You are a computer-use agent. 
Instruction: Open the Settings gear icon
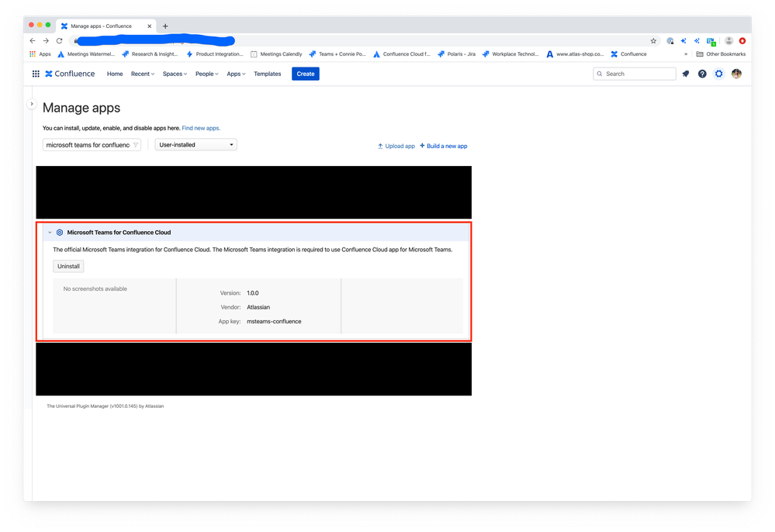tap(718, 74)
